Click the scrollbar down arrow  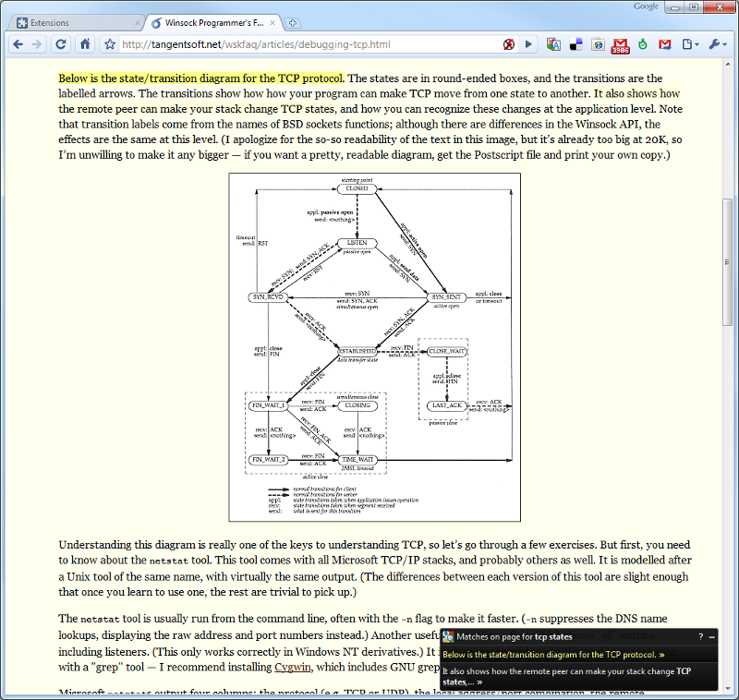[x=727, y=690]
